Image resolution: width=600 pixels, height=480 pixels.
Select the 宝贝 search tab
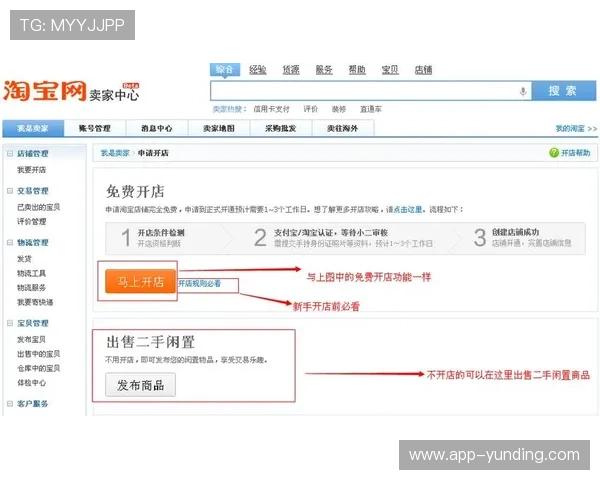(390, 70)
